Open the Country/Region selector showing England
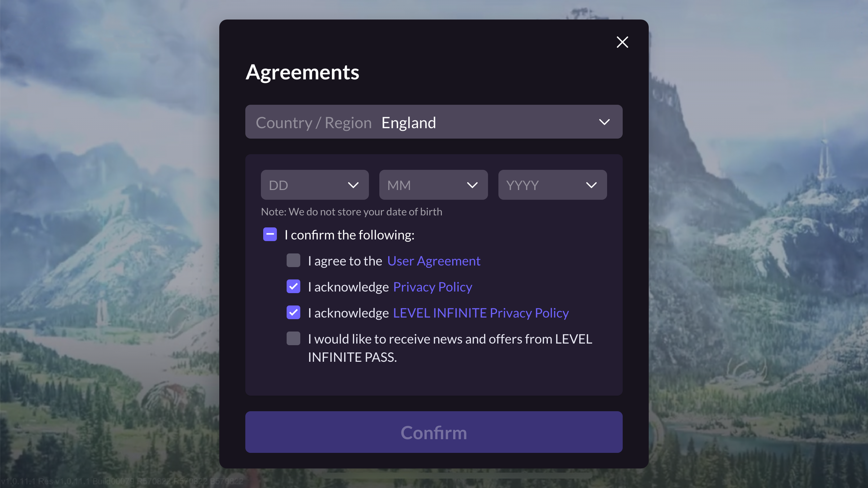This screenshot has height=488, width=868. (x=434, y=122)
